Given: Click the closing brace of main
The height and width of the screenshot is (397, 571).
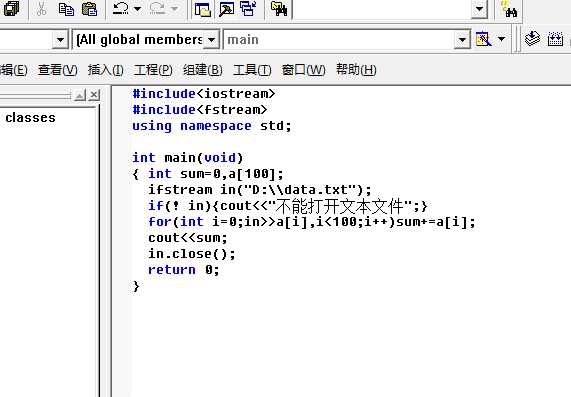Looking at the screenshot, I should (x=136, y=286).
